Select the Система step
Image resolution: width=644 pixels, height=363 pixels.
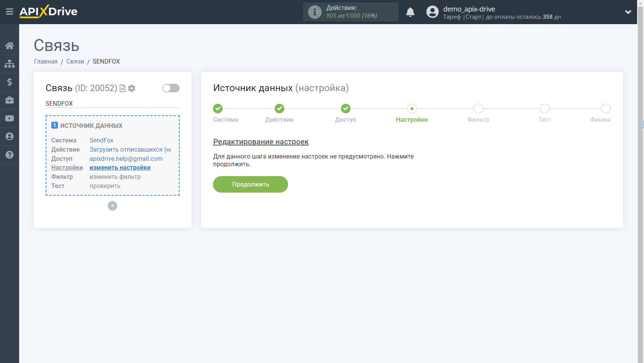tap(218, 109)
